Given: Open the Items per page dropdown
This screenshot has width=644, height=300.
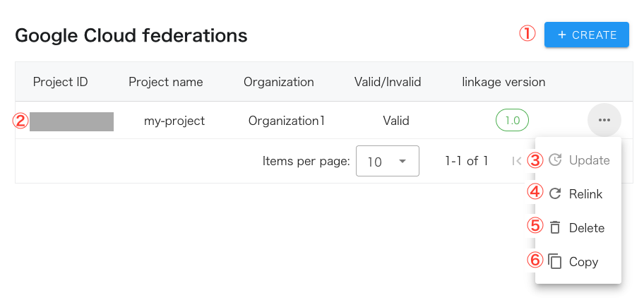Looking at the screenshot, I should coord(387,161).
